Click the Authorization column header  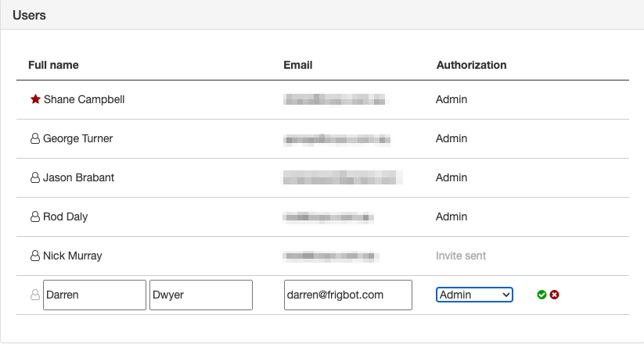point(471,65)
